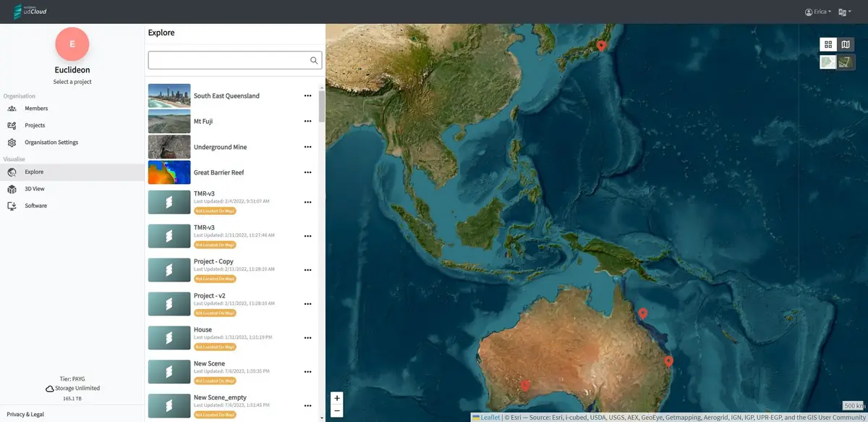Image resolution: width=868 pixels, height=422 pixels.
Task: Click the Euclideon avatar circle
Action: pos(72,44)
